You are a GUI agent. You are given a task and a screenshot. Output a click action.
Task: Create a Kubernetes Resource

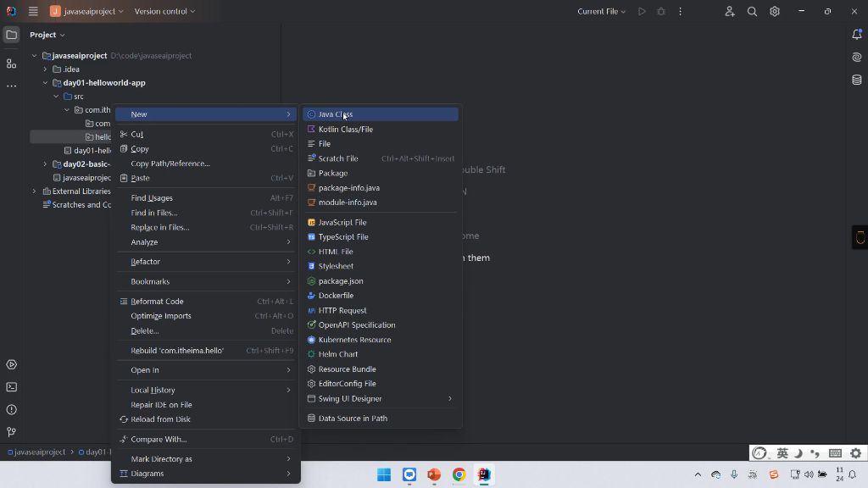[381, 340]
